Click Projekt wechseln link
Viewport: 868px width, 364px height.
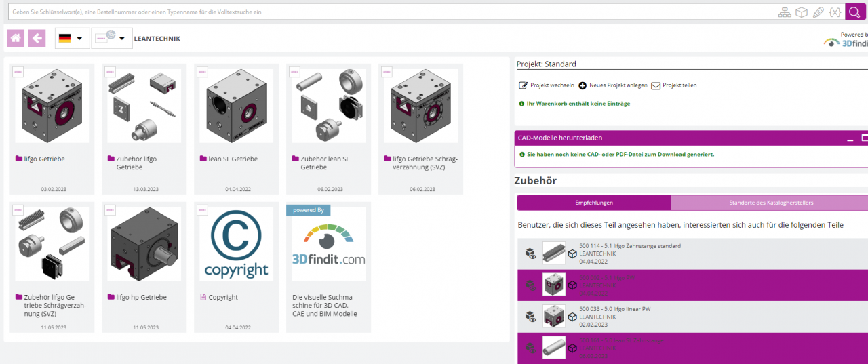pyautogui.click(x=547, y=85)
